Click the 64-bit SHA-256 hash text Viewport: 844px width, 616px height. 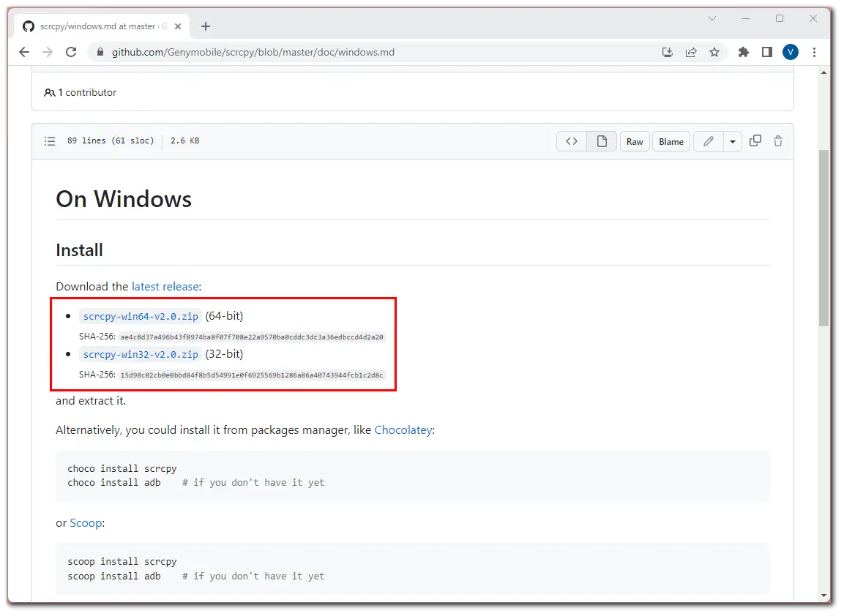tap(252, 337)
